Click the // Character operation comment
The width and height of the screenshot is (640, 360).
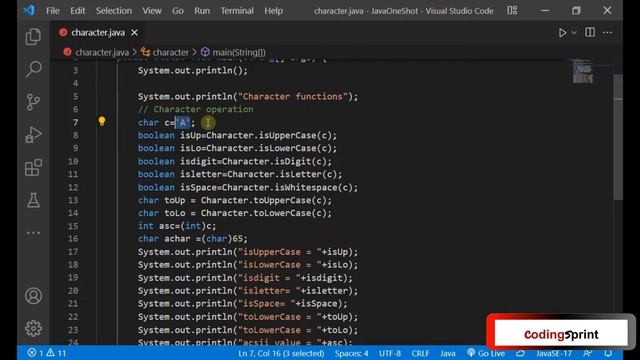pyautogui.click(x=196, y=109)
